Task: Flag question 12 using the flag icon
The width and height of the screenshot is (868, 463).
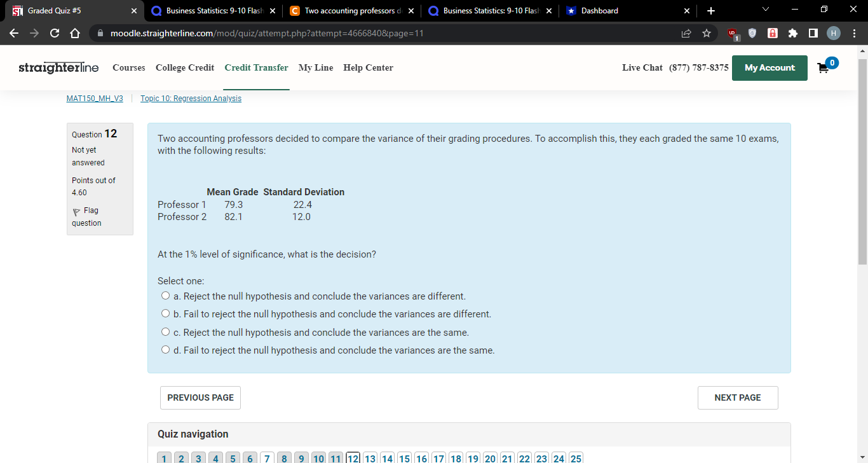Action: (x=76, y=211)
